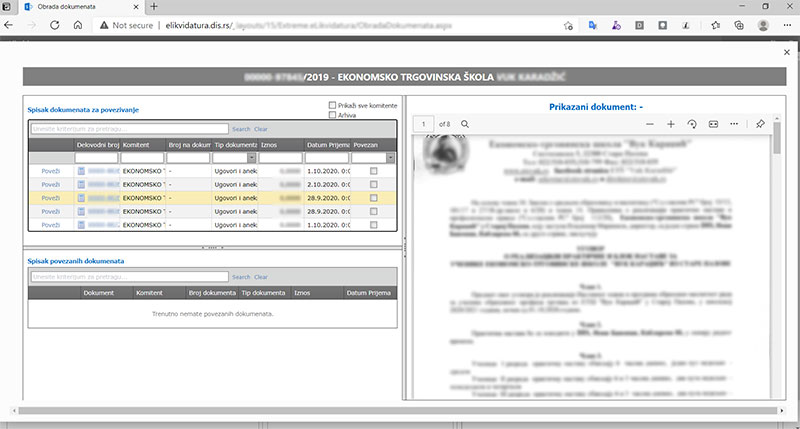This screenshot has width=800, height=429.
Task: Click document icon in first table row
Action: pos(81,171)
